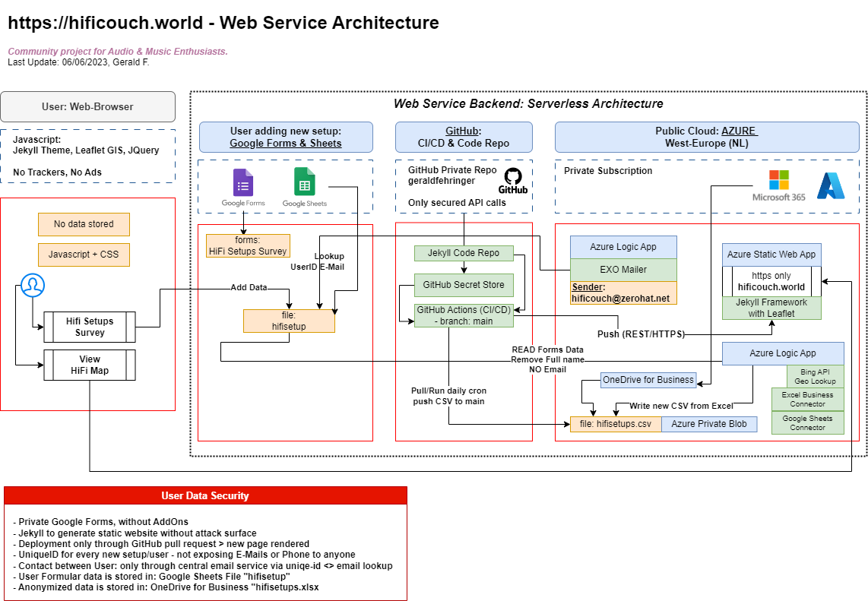Click the AZURE underlined heading text

click(738, 131)
